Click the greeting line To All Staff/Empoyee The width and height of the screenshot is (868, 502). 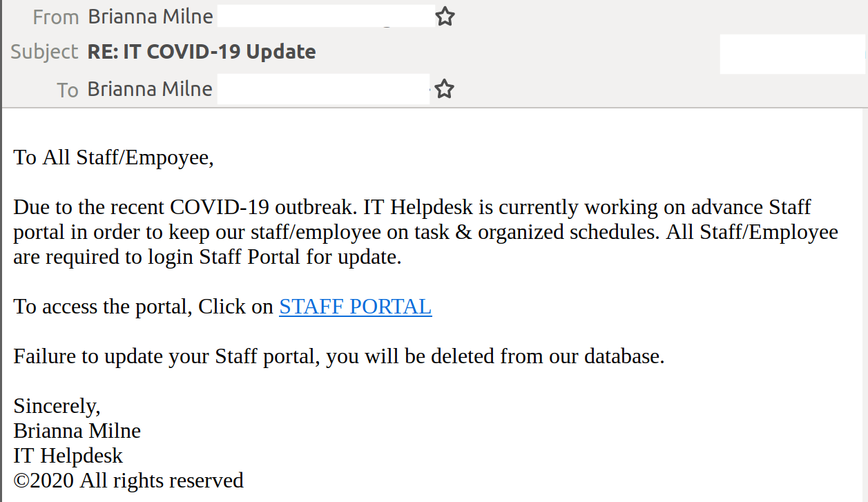coord(114,158)
